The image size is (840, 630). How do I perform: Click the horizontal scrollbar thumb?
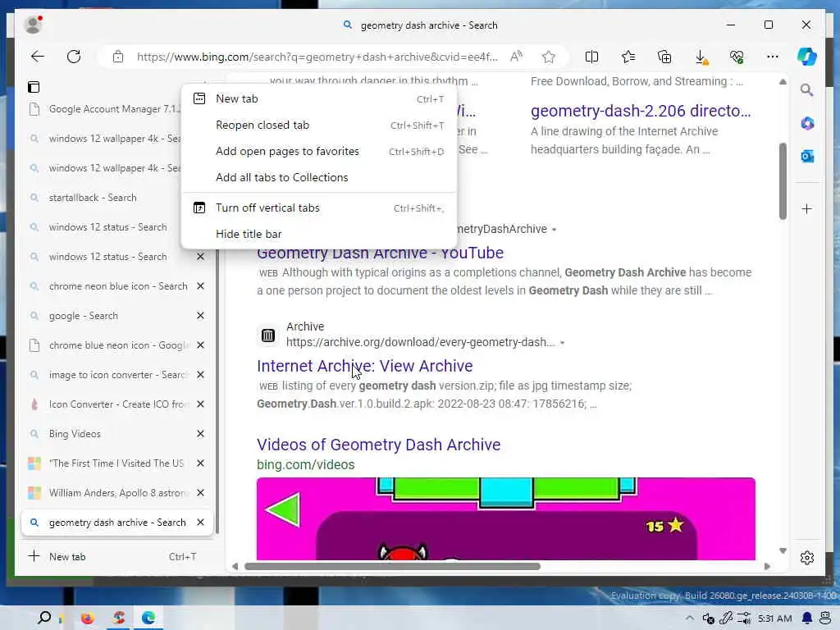(x=392, y=566)
